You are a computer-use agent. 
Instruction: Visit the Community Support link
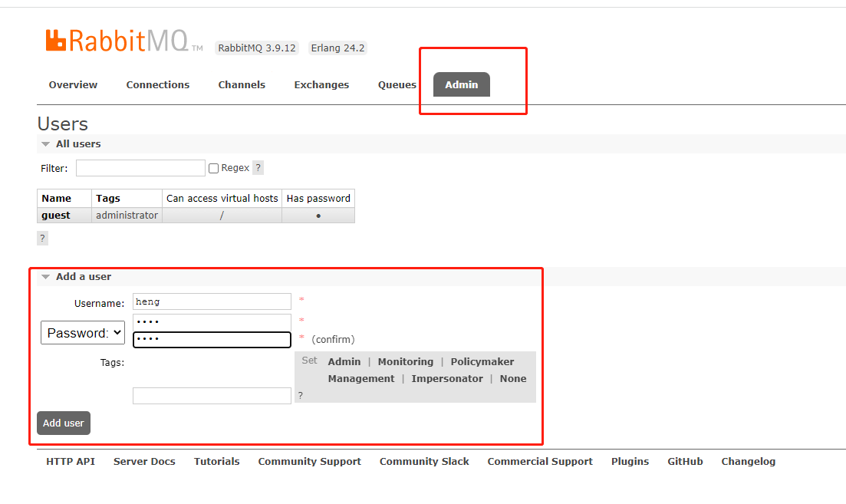click(310, 461)
